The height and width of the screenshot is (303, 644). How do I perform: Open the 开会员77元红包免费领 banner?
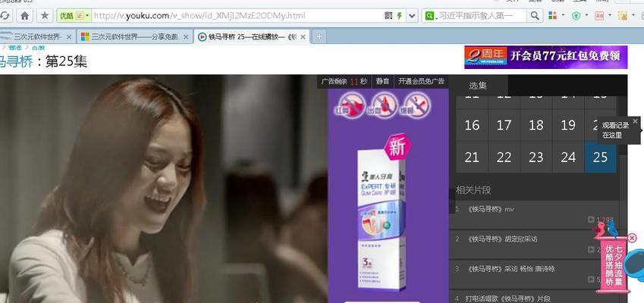[x=546, y=57]
